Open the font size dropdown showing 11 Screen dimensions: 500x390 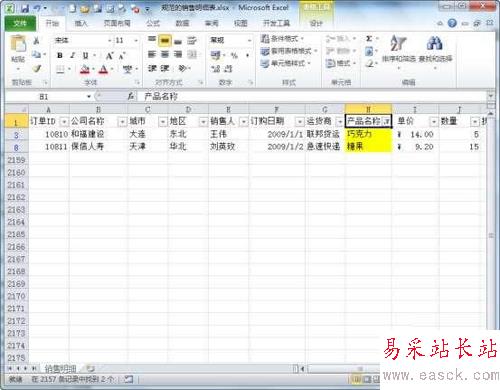136,40
